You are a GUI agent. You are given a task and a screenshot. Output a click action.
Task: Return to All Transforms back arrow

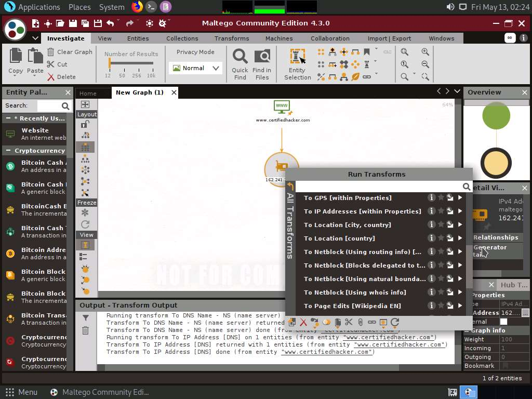tap(290, 186)
